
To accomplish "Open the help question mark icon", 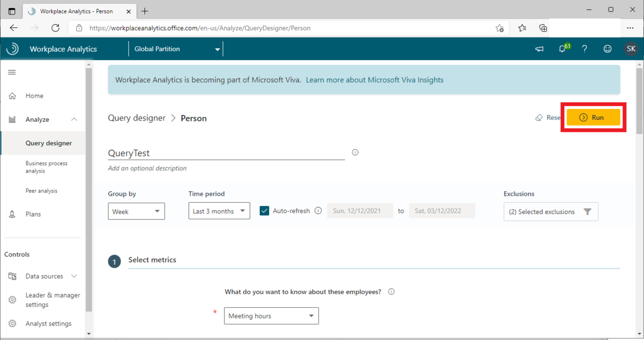I will [x=584, y=49].
